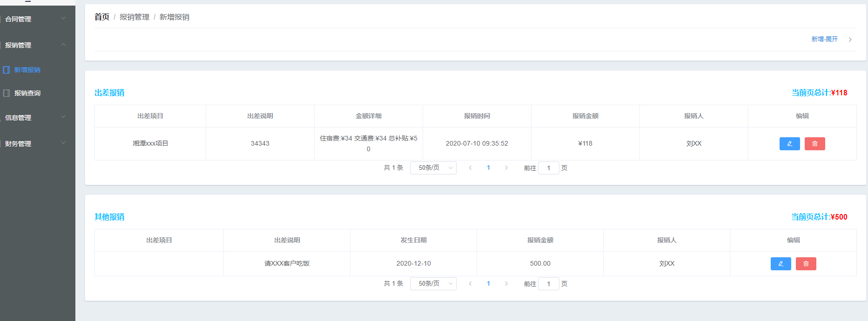Click the 新增报销 sidebar page icon
This screenshot has height=321, width=868.
(x=7, y=70)
